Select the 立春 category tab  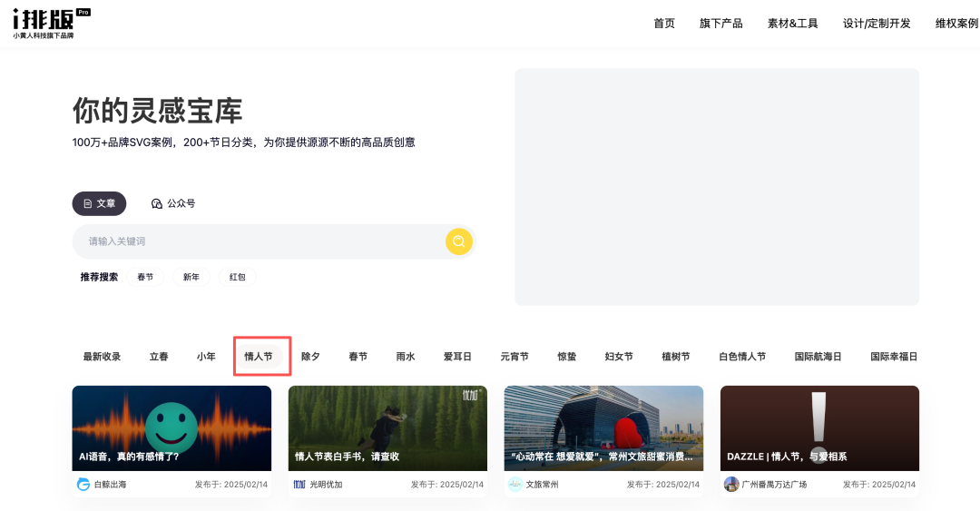coord(159,357)
